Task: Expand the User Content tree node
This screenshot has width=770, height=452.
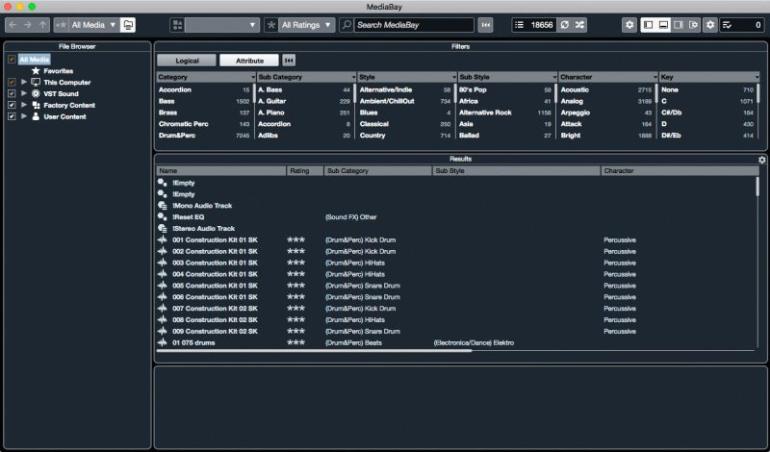Action: [24, 116]
